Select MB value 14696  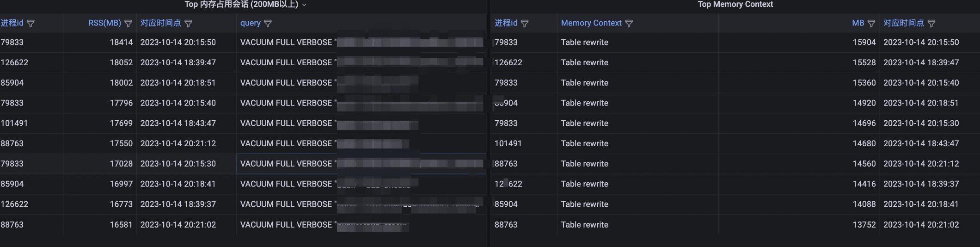[864, 123]
